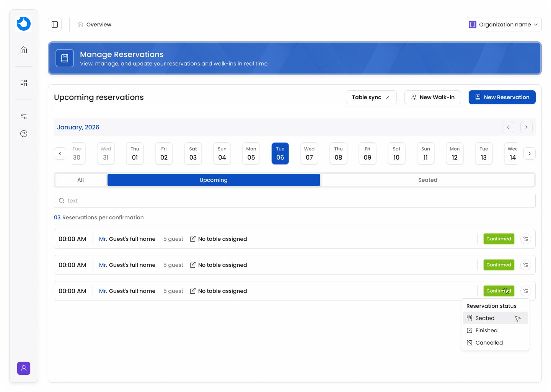Toggle the sidebar panel icon
The height and width of the screenshot is (392, 551).
(x=55, y=24)
